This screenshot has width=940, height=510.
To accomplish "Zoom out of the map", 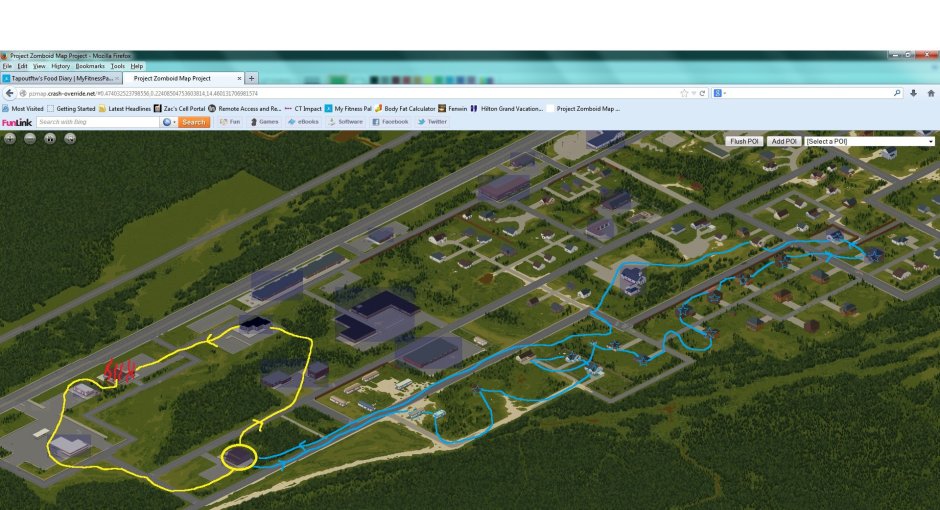I will 30,138.
